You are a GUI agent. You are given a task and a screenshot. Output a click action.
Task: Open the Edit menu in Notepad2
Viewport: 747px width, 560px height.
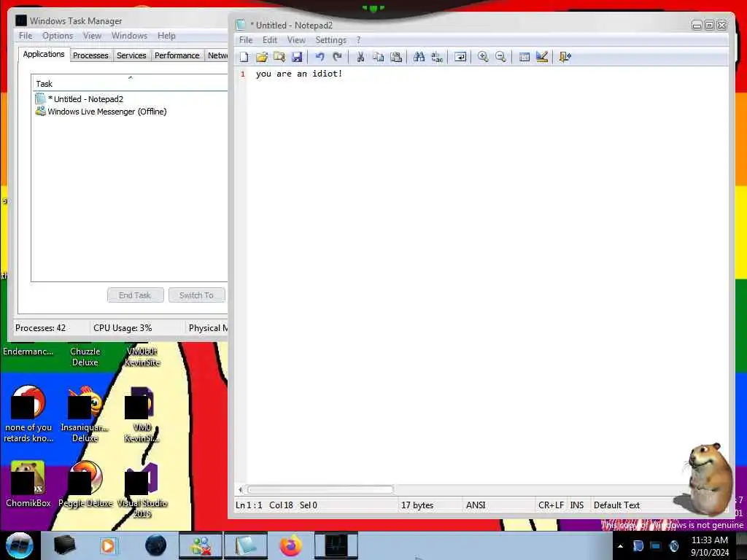pyautogui.click(x=270, y=40)
